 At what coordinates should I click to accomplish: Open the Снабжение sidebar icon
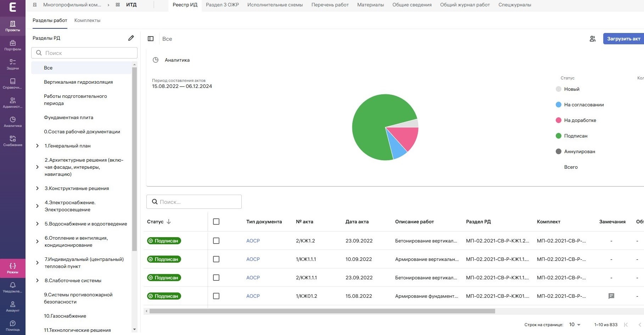(x=13, y=141)
